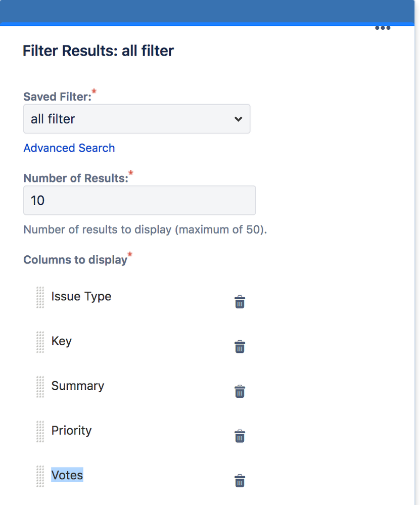420x505 pixels.
Task: Click the Priority row drag handle
Action: (x=40, y=431)
